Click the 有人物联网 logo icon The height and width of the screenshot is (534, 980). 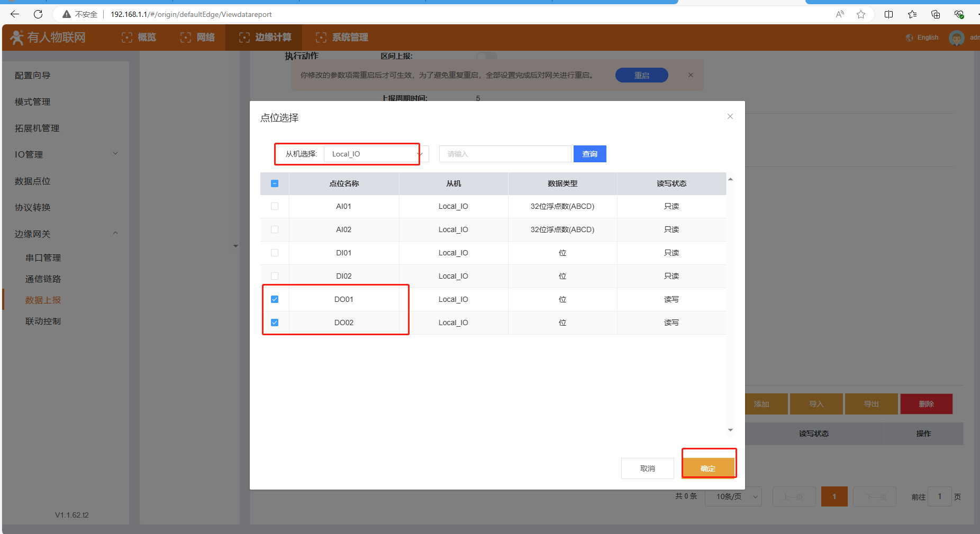click(x=17, y=38)
